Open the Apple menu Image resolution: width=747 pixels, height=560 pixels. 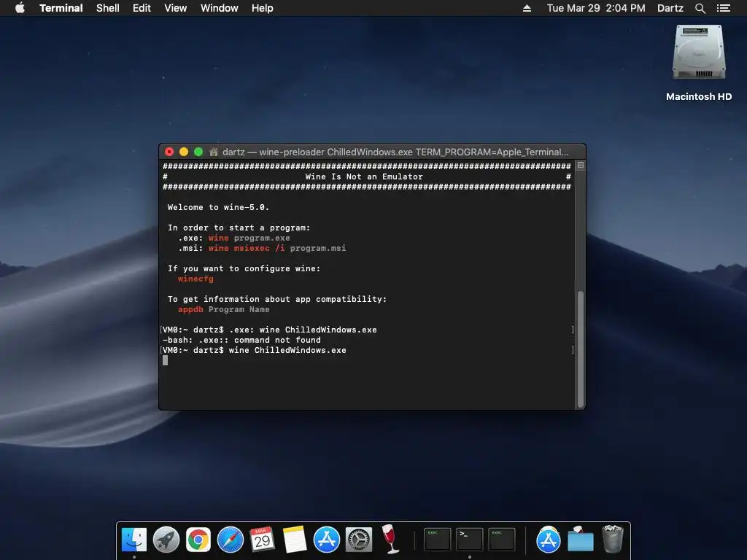tap(20, 8)
